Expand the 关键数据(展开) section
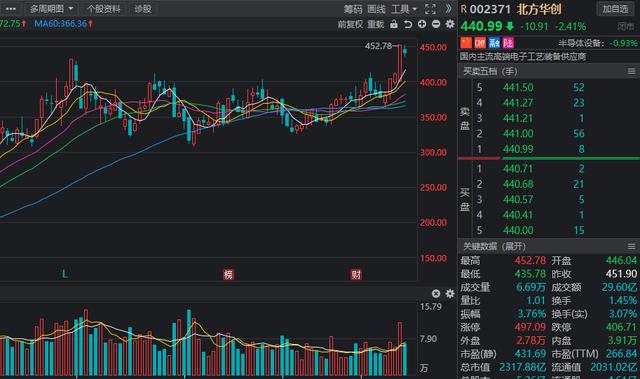This screenshot has height=379, width=640. (494, 246)
